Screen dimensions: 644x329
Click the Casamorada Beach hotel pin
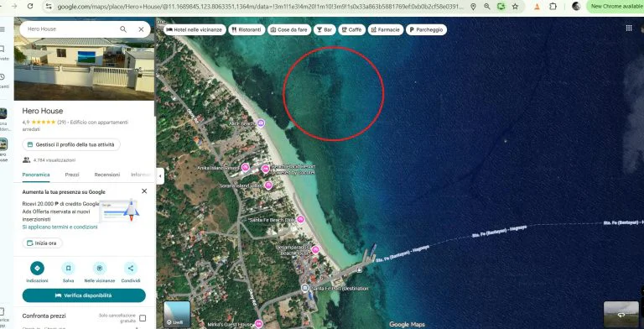pyautogui.click(x=315, y=249)
